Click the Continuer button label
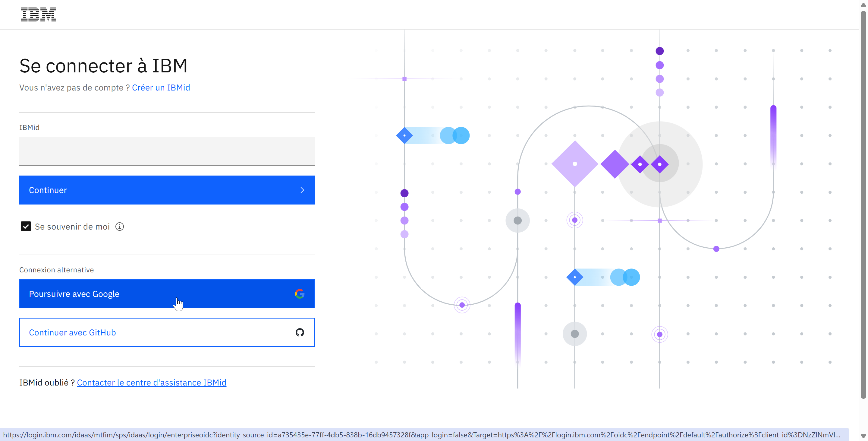 pos(48,190)
